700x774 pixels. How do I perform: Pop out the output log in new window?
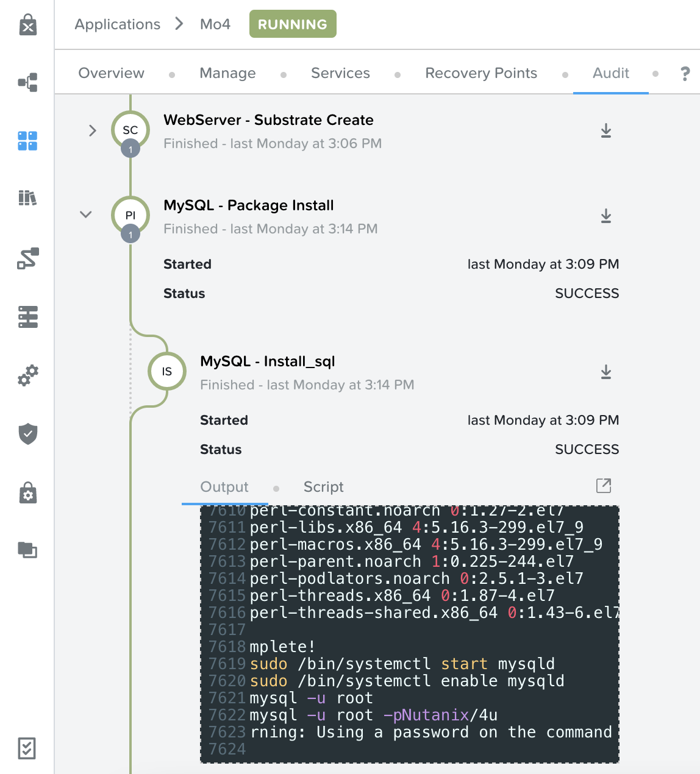tap(603, 486)
